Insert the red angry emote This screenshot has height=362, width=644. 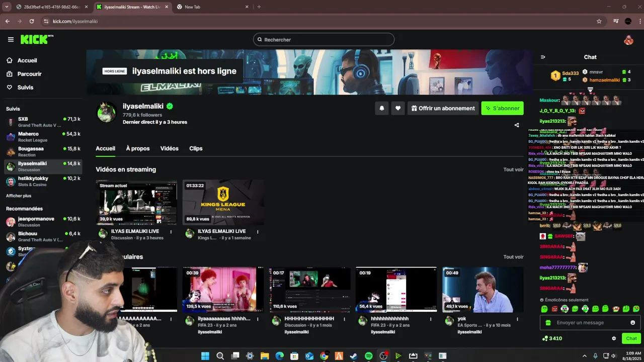(554, 309)
